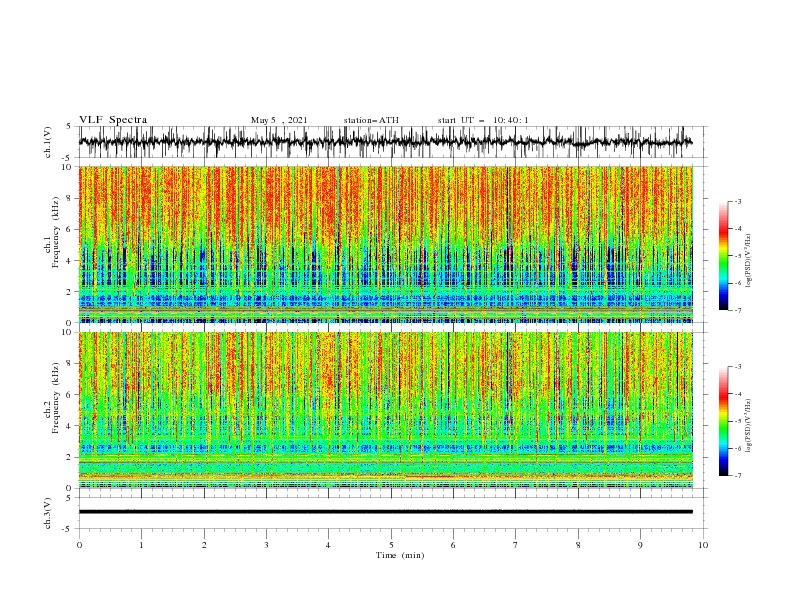Click the time axis tick label '3'
Screen dimensions: 792x612
(x=266, y=545)
